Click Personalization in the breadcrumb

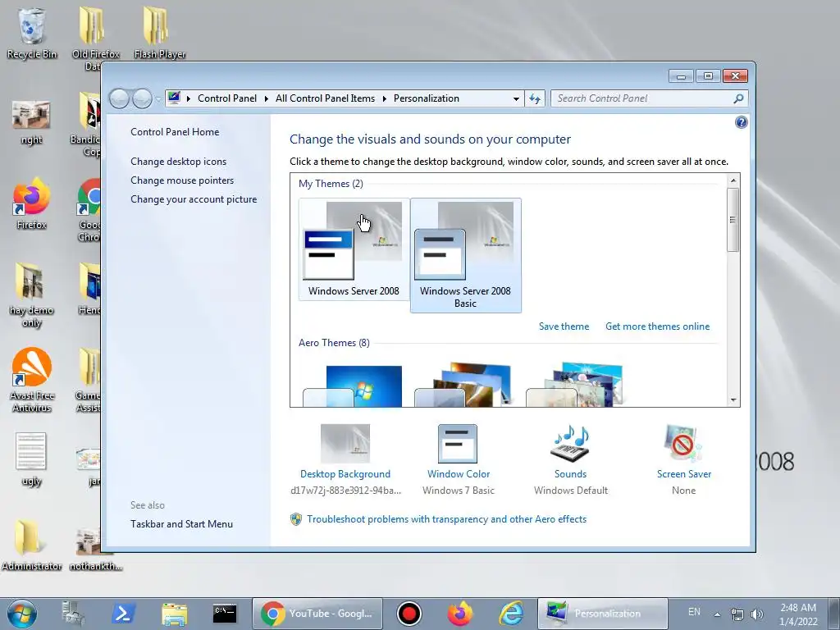click(x=427, y=98)
